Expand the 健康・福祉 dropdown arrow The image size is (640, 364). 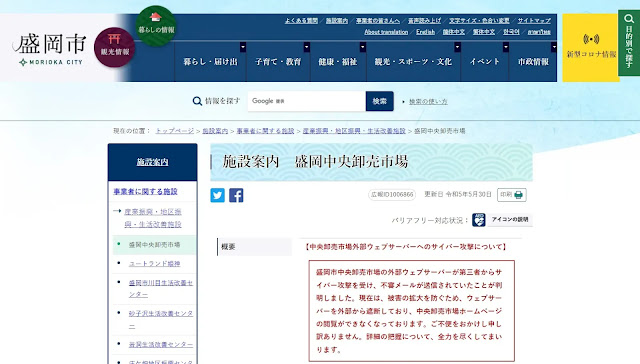click(x=362, y=47)
